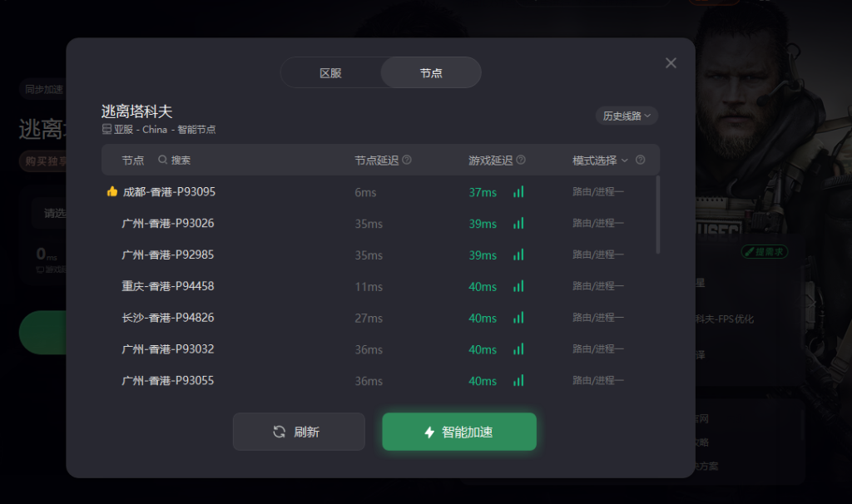Click the 提需求 button in background window
The image size is (852, 504).
pos(765,251)
